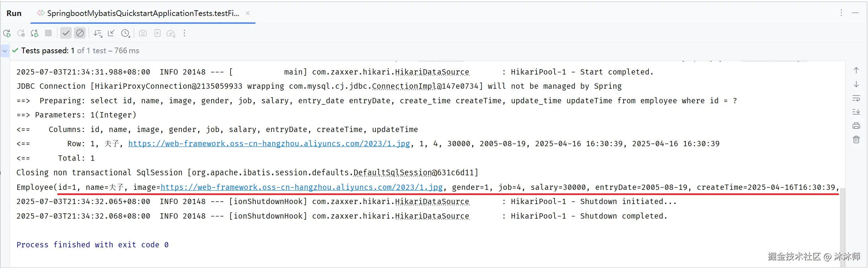
Task: Open Run window options kebab menu
Action: [841, 13]
